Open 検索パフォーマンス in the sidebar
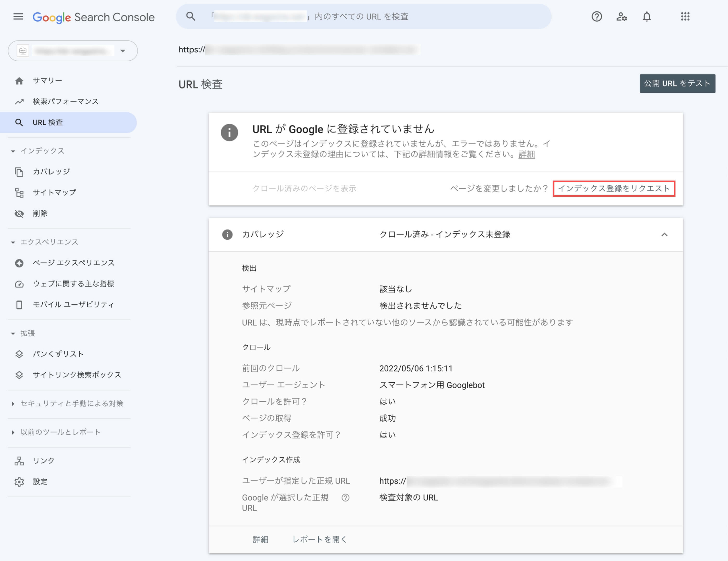728x561 pixels. [x=66, y=102]
